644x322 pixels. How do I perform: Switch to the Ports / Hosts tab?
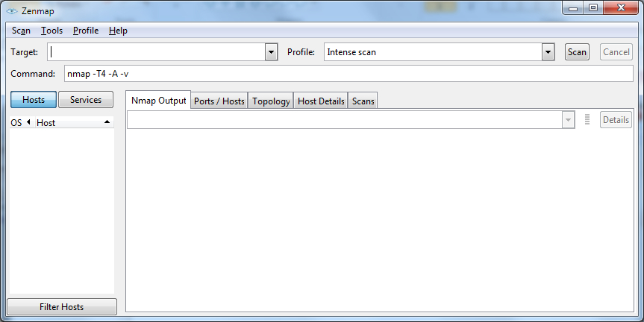[219, 101]
